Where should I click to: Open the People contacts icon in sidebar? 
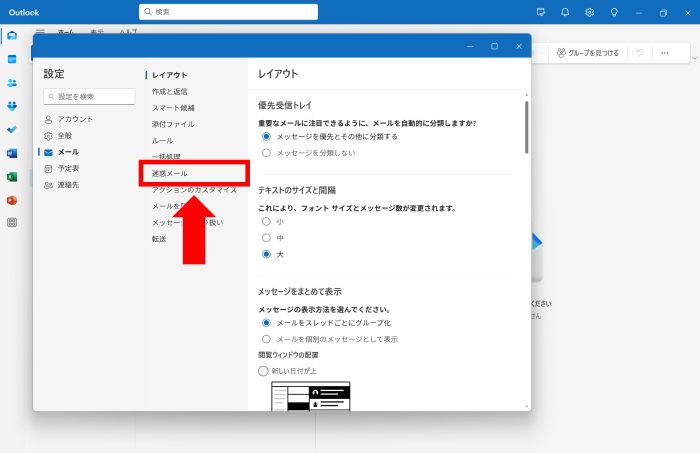click(x=12, y=82)
